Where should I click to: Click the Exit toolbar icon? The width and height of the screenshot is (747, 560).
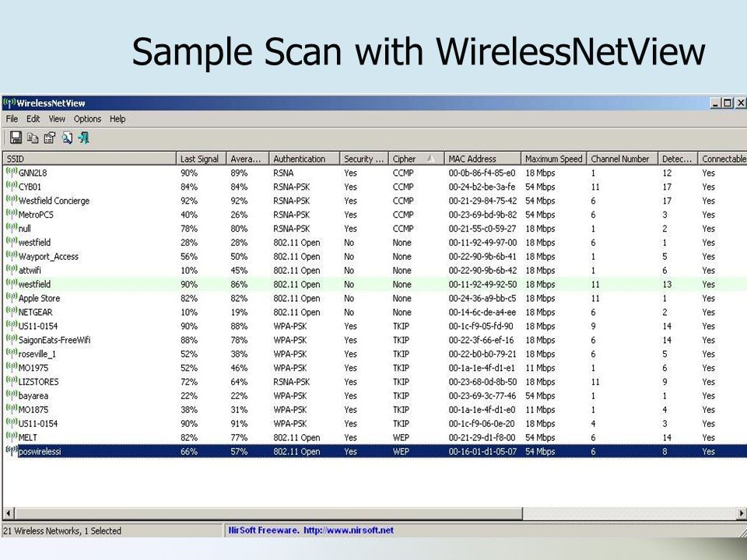(84, 138)
